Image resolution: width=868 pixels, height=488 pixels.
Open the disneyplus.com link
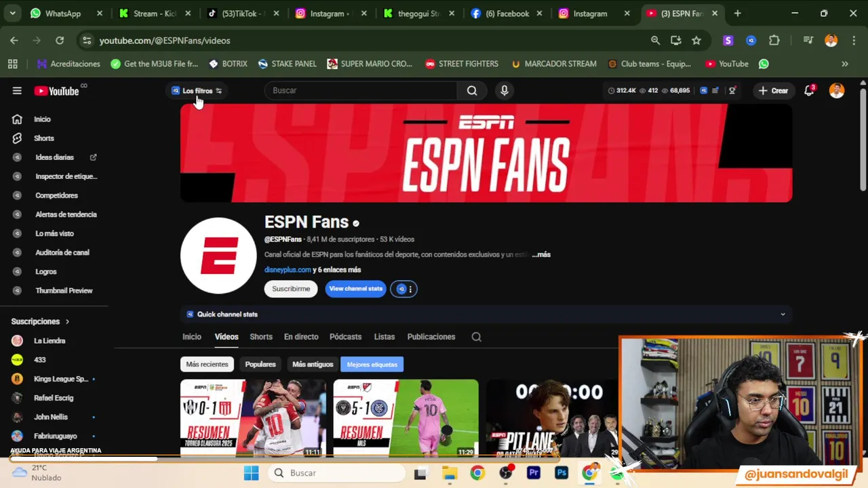(288, 270)
